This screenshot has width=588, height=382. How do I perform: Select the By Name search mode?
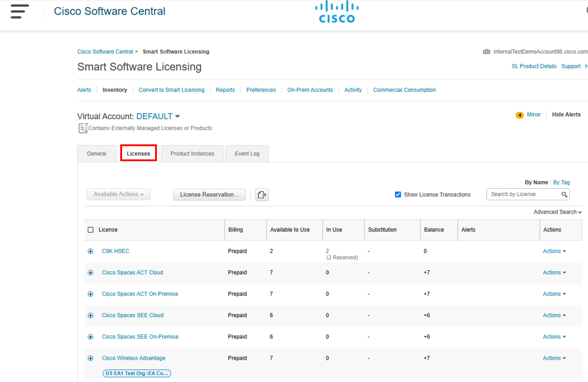click(x=536, y=182)
